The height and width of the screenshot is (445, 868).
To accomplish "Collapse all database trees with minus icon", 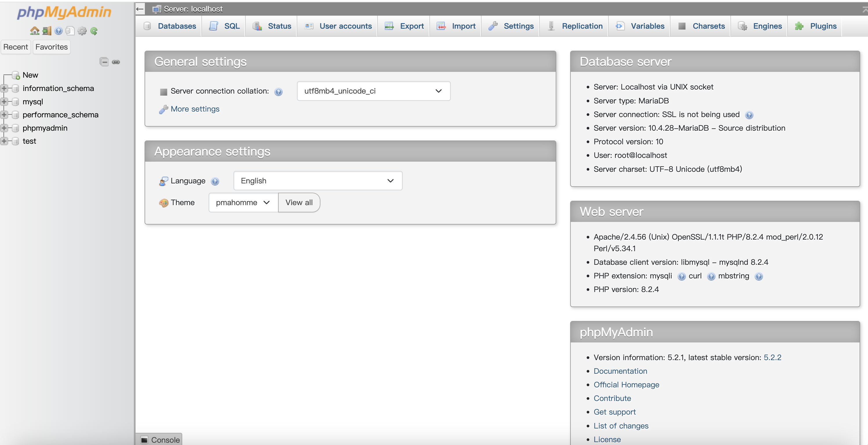I will (103, 62).
